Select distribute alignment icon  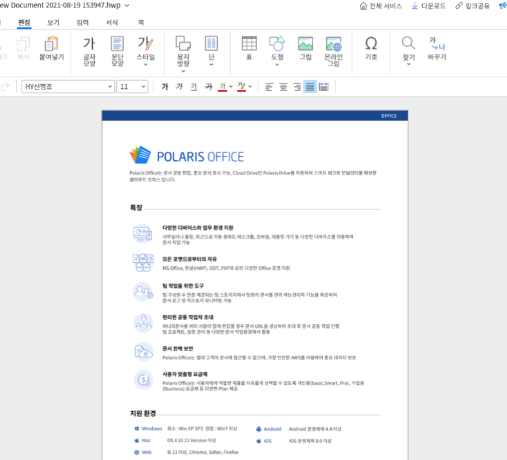click(x=324, y=87)
